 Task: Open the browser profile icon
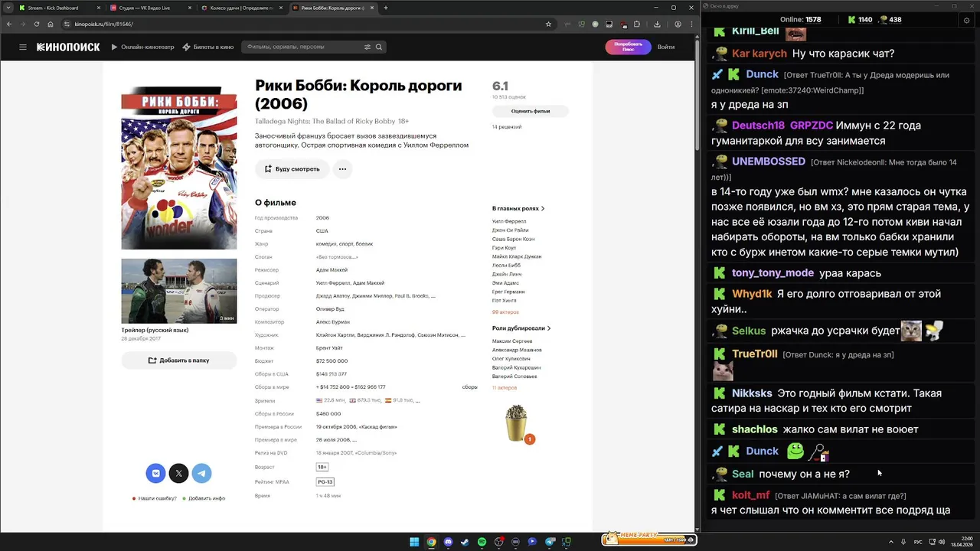678,24
